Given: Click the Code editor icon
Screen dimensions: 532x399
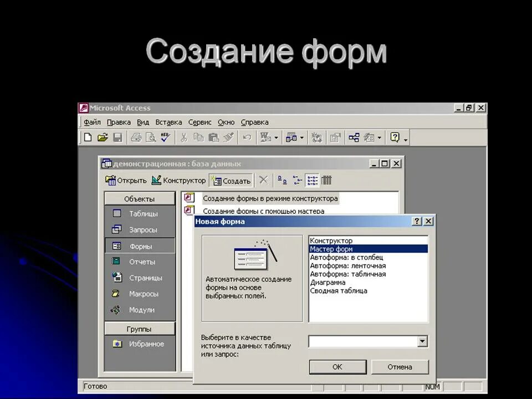Looking at the screenshot, I should pos(316,137).
